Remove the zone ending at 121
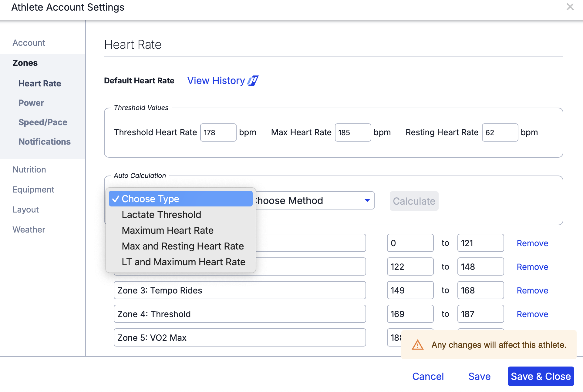 (x=532, y=243)
